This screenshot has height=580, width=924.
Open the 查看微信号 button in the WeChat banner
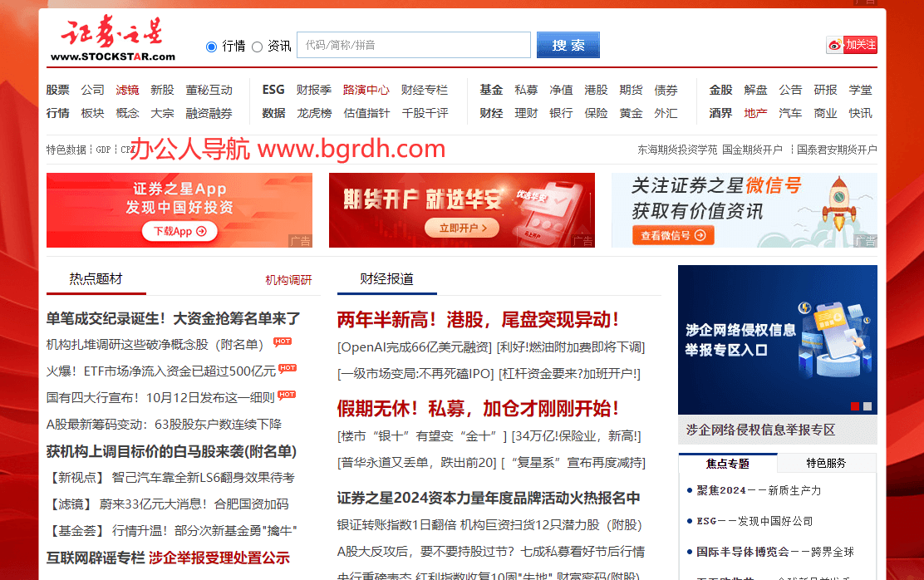tap(672, 235)
